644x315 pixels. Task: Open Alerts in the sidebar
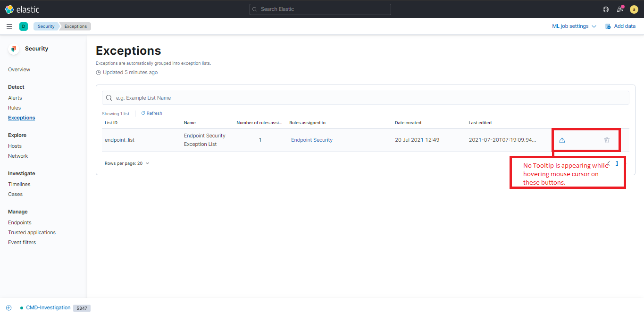point(15,98)
